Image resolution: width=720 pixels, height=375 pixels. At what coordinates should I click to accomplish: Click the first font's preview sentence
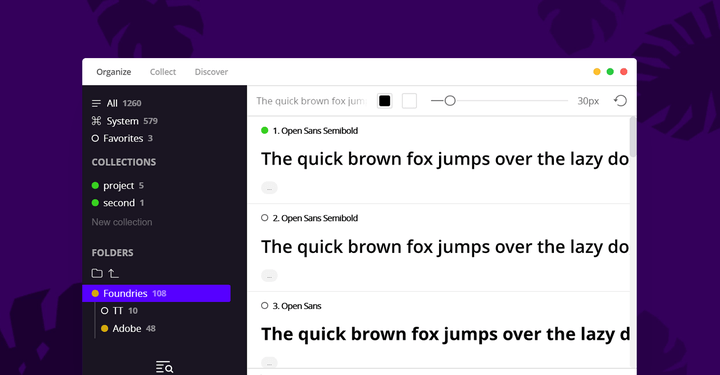pos(444,159)
